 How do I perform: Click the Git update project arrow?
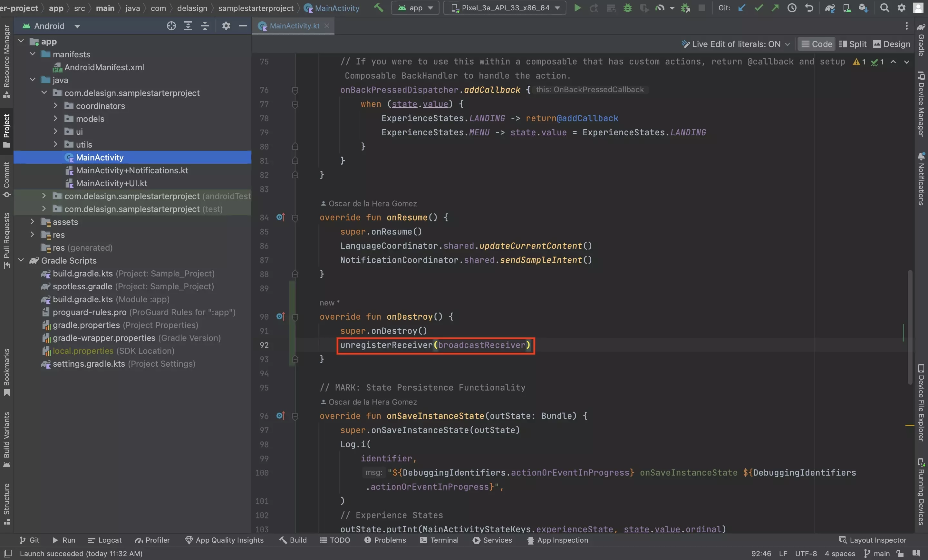[741, 8]
